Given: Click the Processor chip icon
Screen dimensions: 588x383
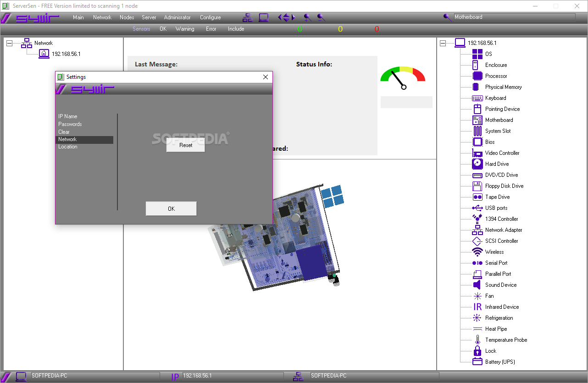Looking at the screenshot, I should coord(477,76).
